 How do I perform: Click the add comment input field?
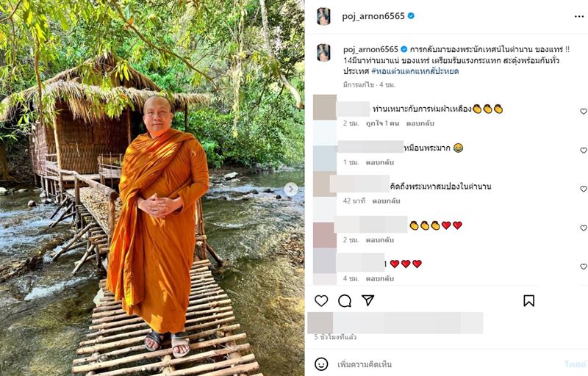tap(441, 364)
